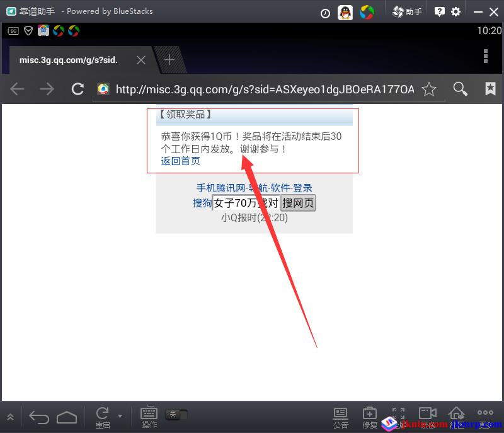This screenshot has width=504, height=433.
Task: Toggle the keyboard 操作 switch
Action: click(x=176, y=414)
